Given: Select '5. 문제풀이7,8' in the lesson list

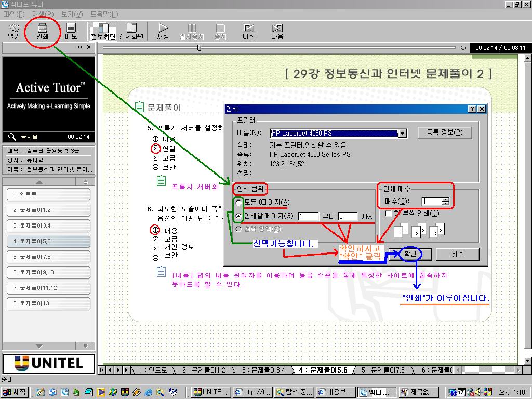Looking at the screenshot, I should click(x=49, y=257).
